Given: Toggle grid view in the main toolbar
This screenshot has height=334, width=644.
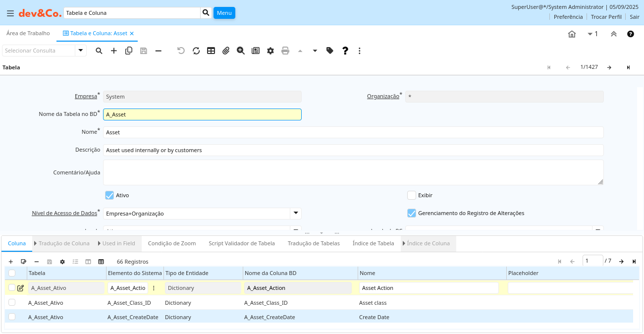Looking at the screenshot, I should pyautogui.click(x=211, y=51).
